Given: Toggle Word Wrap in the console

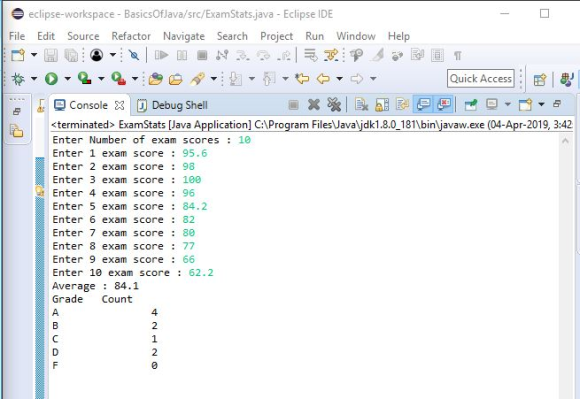Looking at the screenshot, I should pyautogui.click(x=402, y=105).
